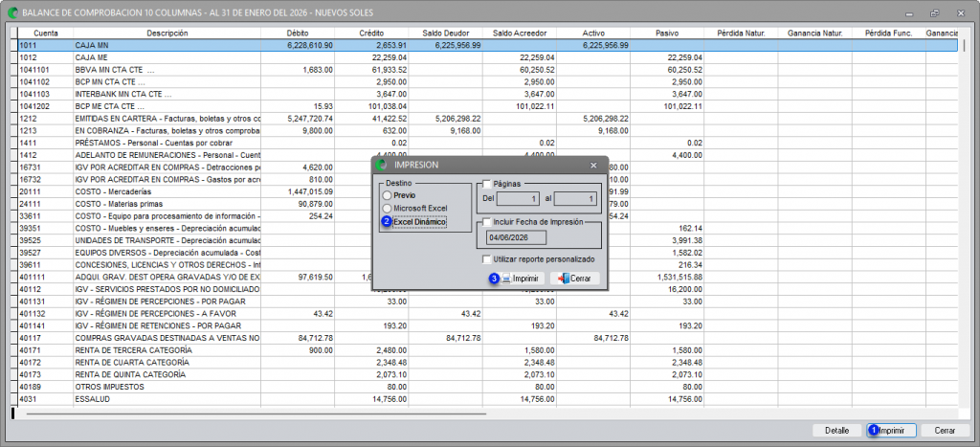Click account number 40117 cell
The width and height of the screenshot is (980, 447).
point(46,338)
